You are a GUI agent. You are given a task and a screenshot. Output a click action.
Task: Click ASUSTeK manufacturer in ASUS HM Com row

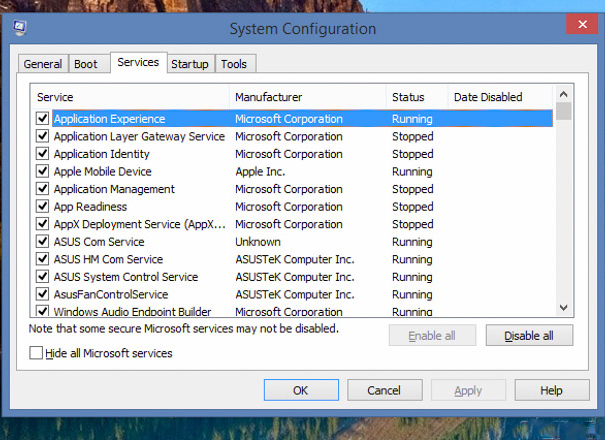pyautogui.click(x=295, y=259)
